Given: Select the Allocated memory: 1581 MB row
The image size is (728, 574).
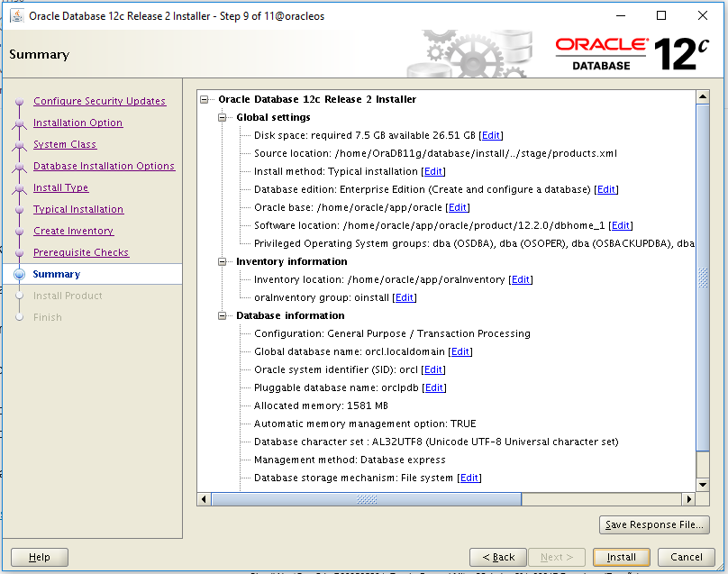Looking at the screenshot, I should (x=321, y=405).
